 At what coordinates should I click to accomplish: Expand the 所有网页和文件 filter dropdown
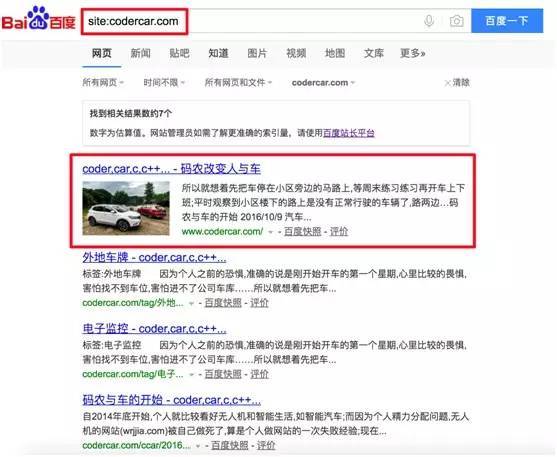coord(238,83)
